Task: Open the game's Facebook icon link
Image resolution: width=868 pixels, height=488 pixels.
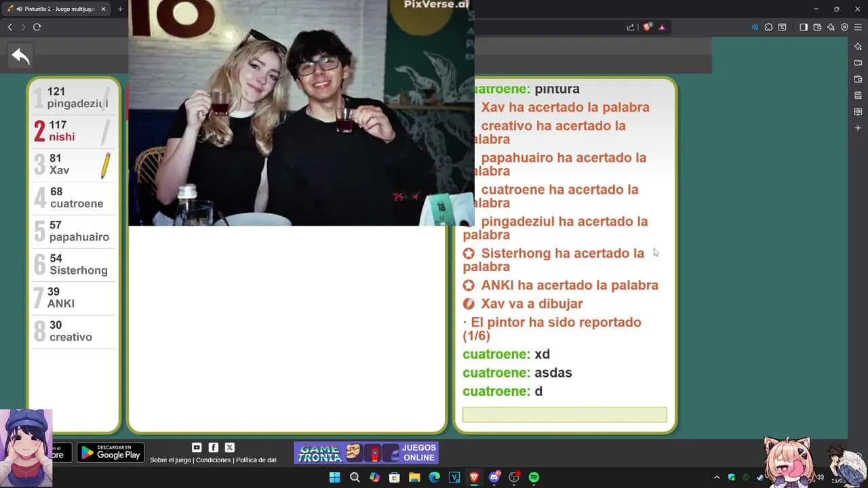Action: (213, 447)
